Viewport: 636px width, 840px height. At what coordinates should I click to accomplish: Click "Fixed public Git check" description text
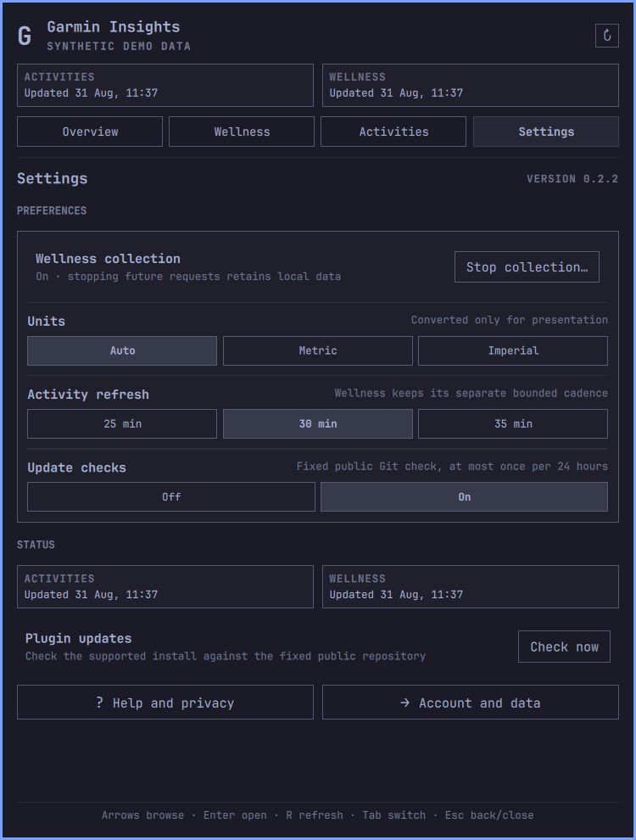[x=452, y=467]
